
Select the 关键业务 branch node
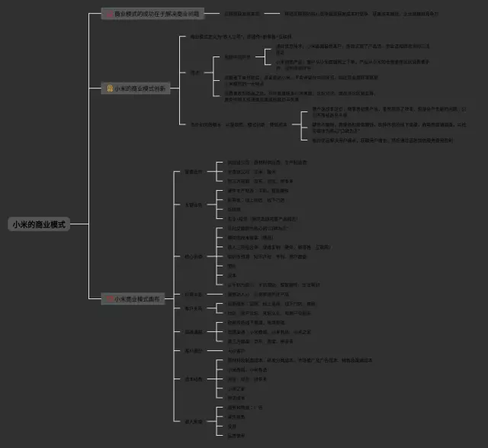click(193, 205)
